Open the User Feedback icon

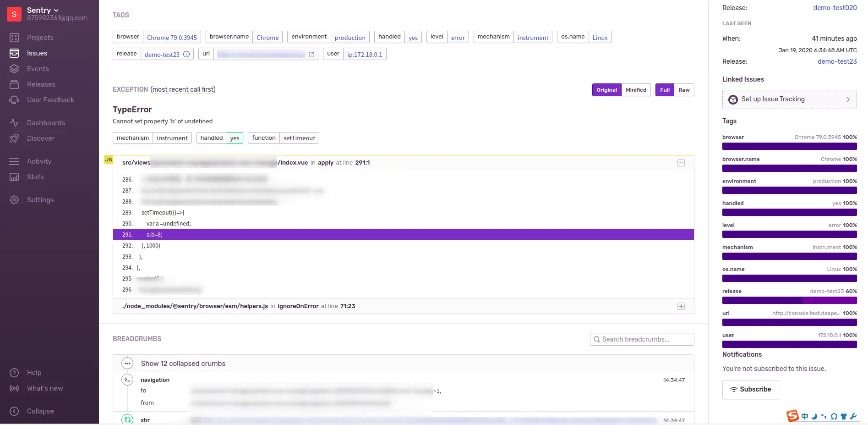[14, 100]
